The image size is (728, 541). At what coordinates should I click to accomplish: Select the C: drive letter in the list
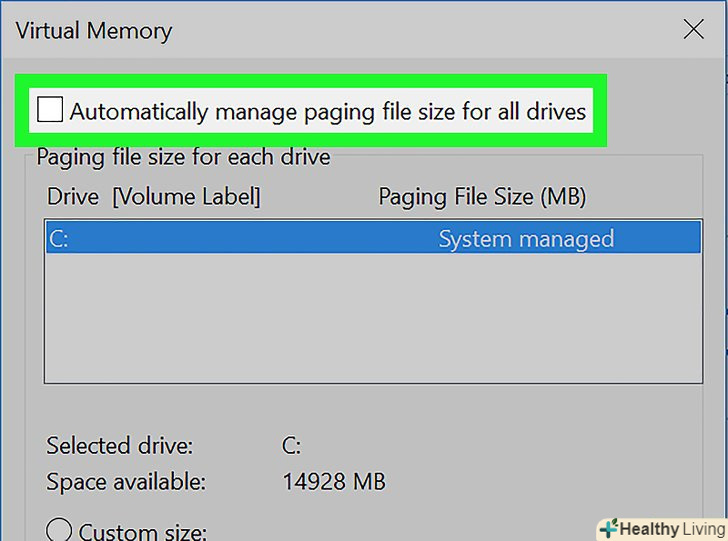(x=58, y=239)
